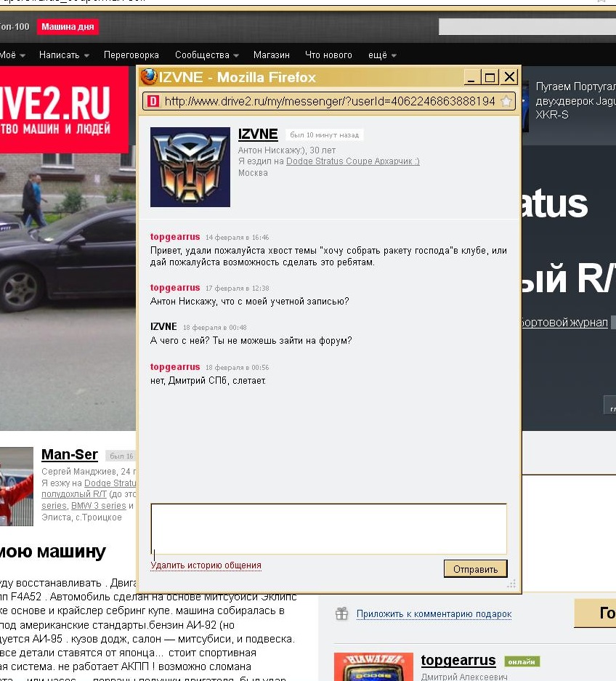616x681 pixels.
Task: Open the IZVNE profile name link
Action: click(x=258, y=134)
